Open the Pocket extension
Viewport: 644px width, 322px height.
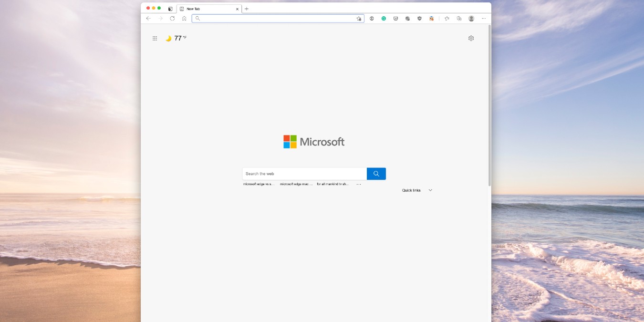[x=396, y=18]
